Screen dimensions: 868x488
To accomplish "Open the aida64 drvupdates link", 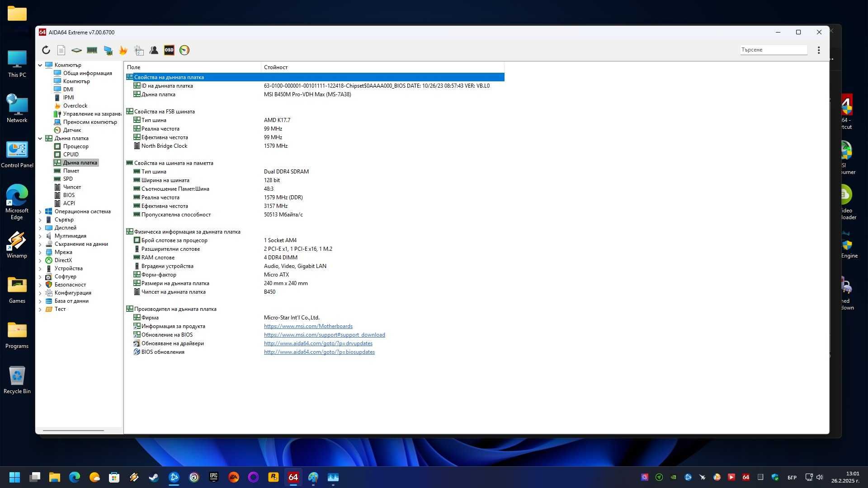I will [318, 343].
